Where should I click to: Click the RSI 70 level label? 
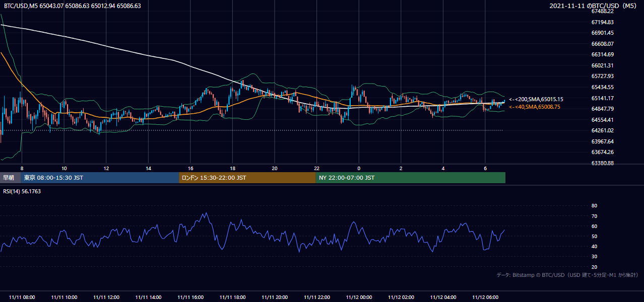pos(594,216)
